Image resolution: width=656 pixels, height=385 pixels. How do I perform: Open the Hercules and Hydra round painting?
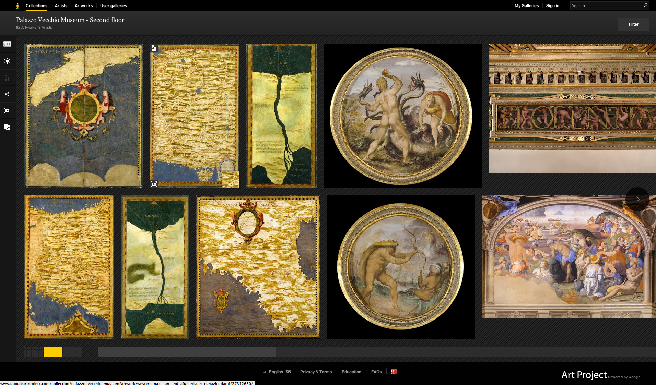[x=402, y=116]
